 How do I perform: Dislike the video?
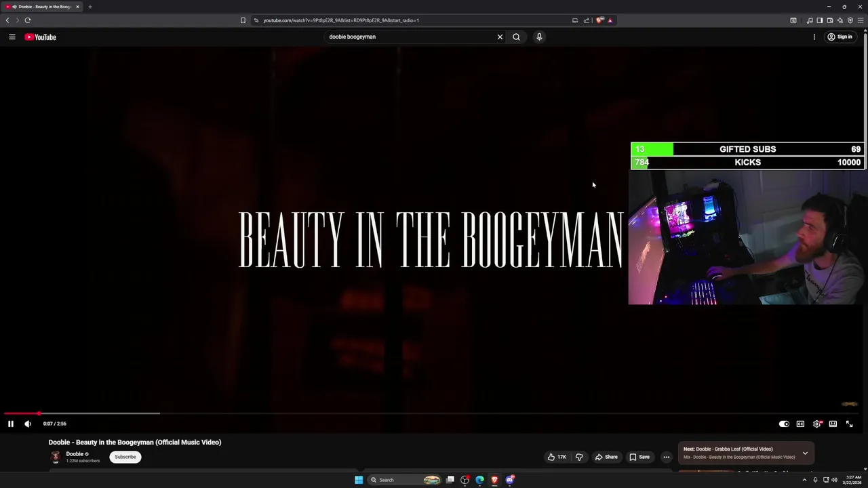tap(579, 457)
